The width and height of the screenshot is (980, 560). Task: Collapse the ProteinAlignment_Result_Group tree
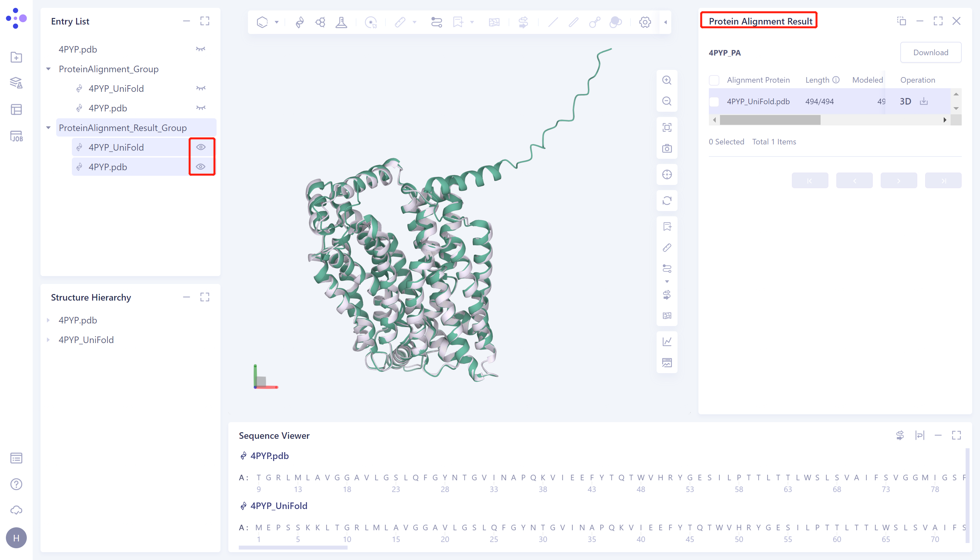pos(48,128)
